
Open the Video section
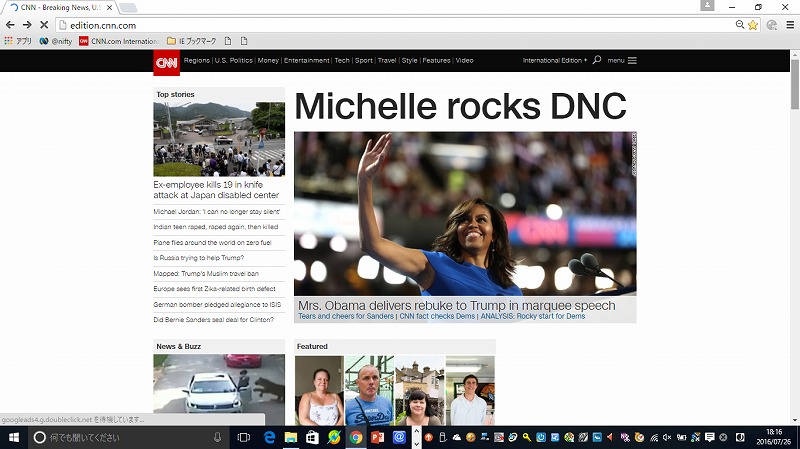[x=464, y=60]
